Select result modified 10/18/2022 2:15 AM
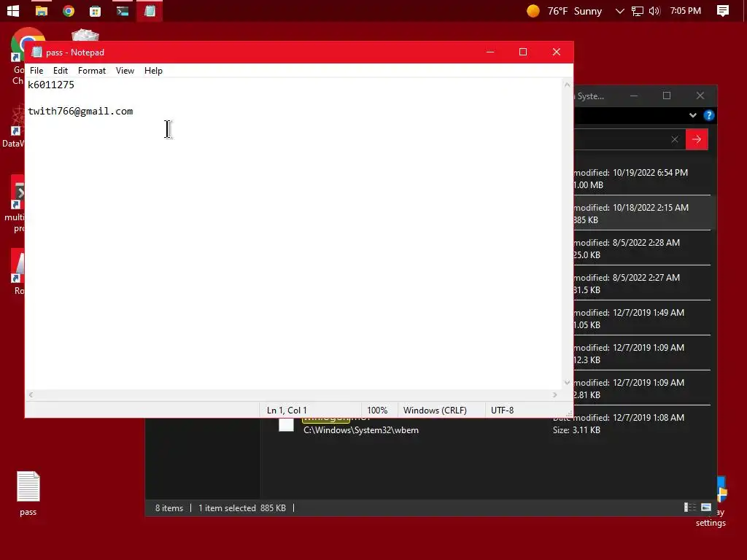 tap(642, 214)
